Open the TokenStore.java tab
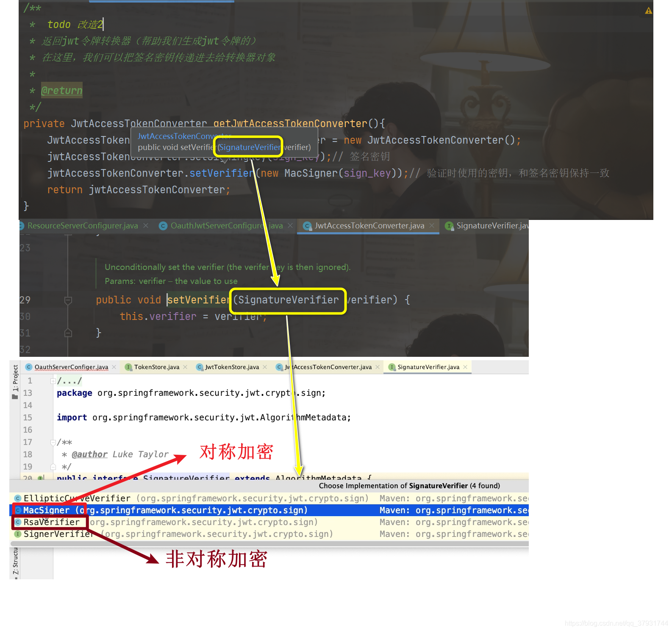 click(157, 367)
